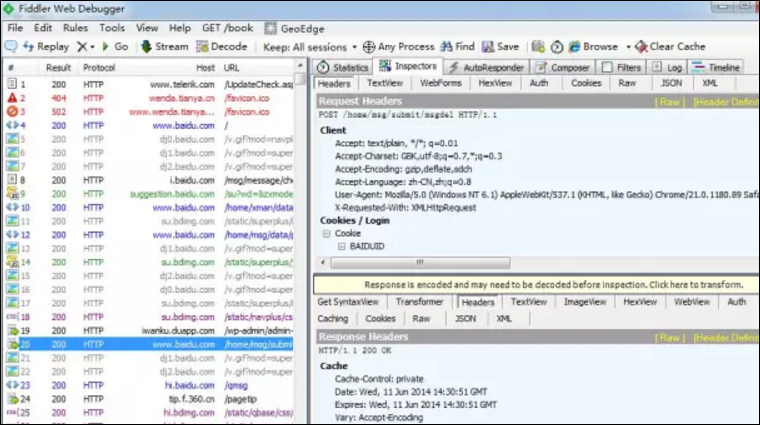Image resolution: width=760 pixels, height=425 pixels.
Task: Open Find sessions dialog
Action: 458,47
